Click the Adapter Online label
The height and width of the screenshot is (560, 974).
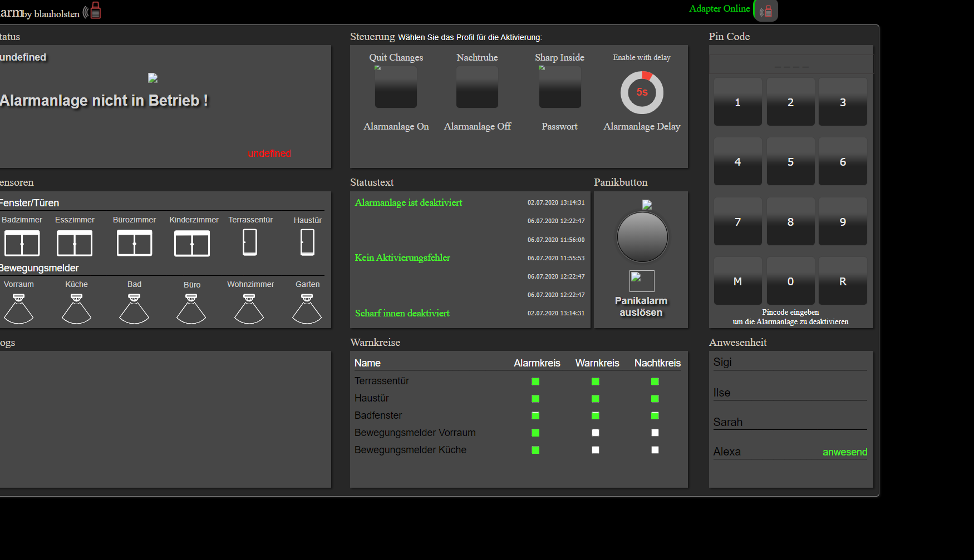720,9
